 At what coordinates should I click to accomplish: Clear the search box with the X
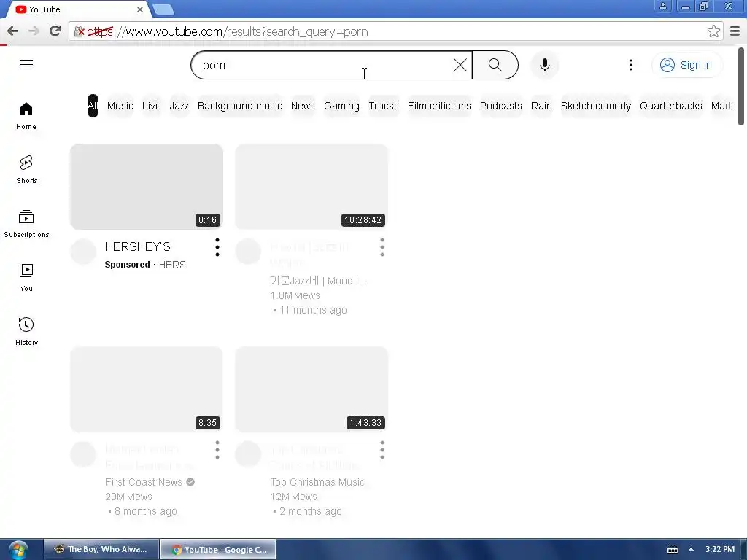pyautogui.click(x=460, y=65)
